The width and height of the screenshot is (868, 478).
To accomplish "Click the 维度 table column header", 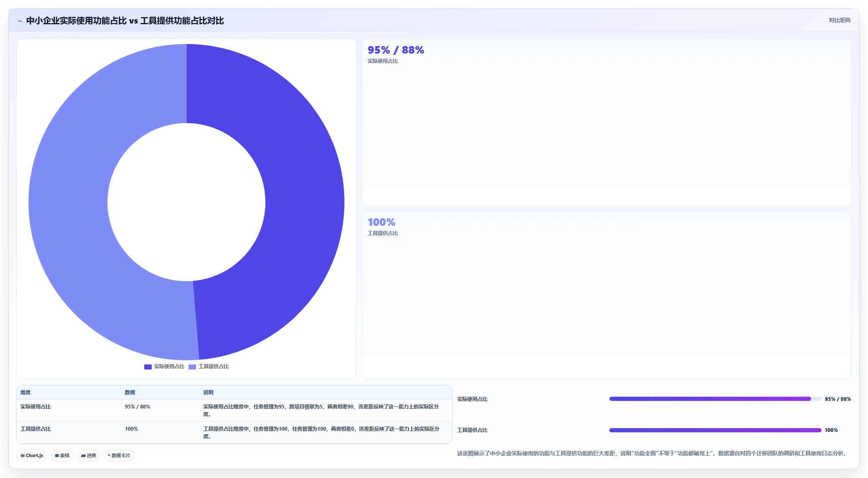I will (26, 393).
